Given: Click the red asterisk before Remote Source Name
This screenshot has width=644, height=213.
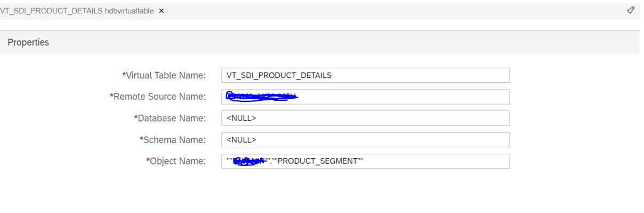Looking at the screenshot, I should point(111,96).
